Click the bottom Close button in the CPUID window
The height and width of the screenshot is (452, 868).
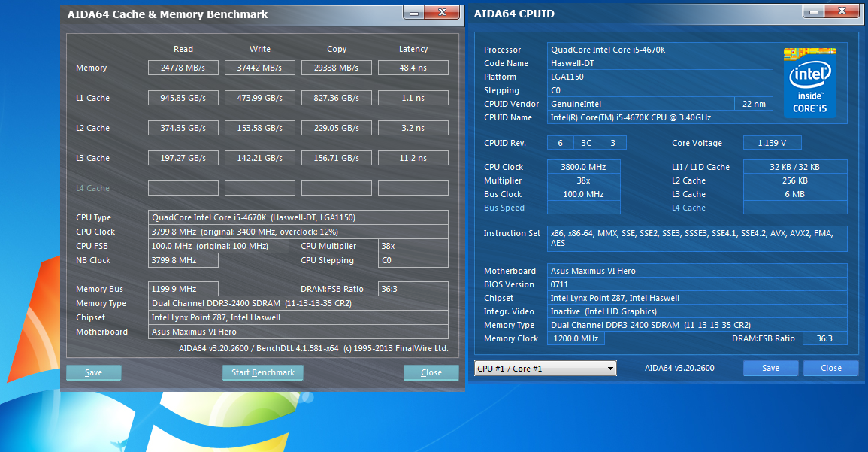coord(831,368)
